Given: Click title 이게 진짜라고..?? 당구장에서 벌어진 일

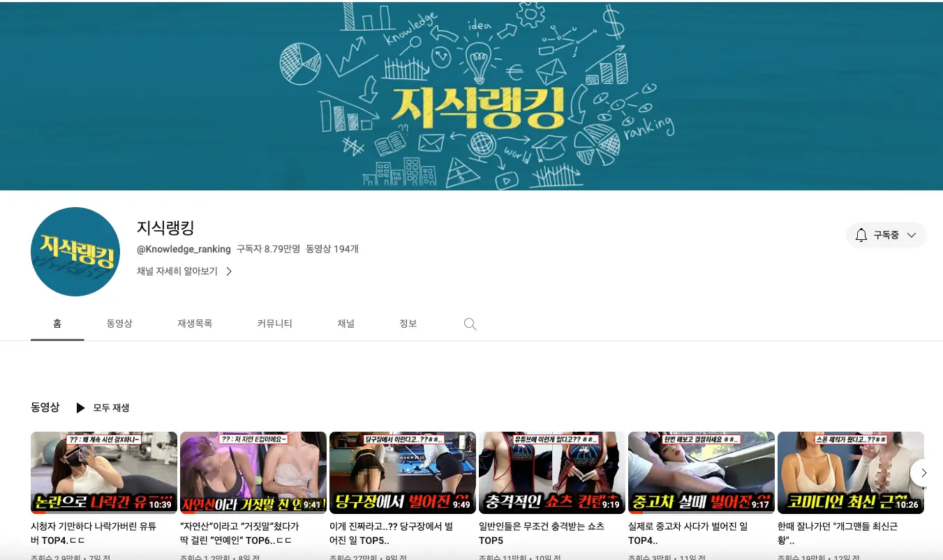Looking at the screenshot, I should click(x=392, y=533).
